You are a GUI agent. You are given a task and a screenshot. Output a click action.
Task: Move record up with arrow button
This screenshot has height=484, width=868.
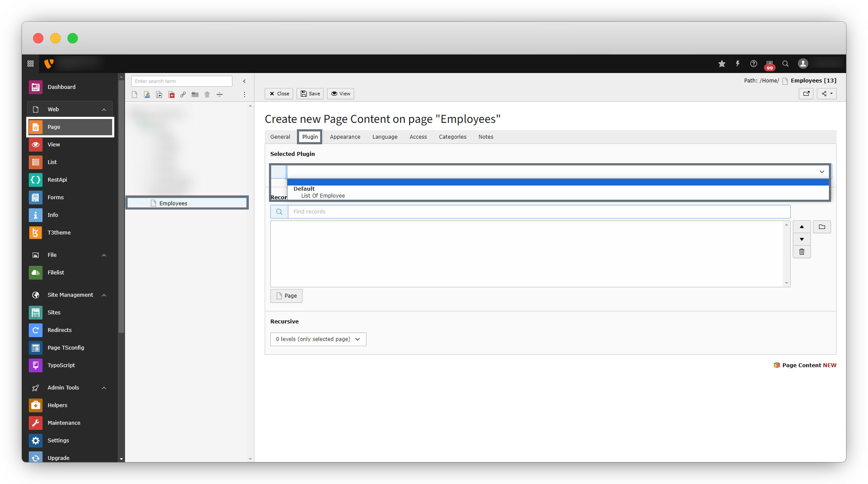802,227
